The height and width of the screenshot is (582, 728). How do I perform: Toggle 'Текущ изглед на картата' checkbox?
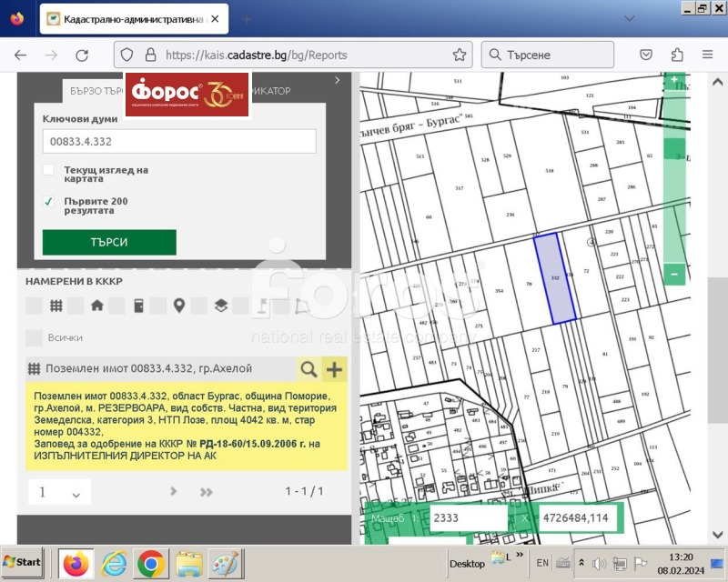pyautogui.click(x=49, y=170)
